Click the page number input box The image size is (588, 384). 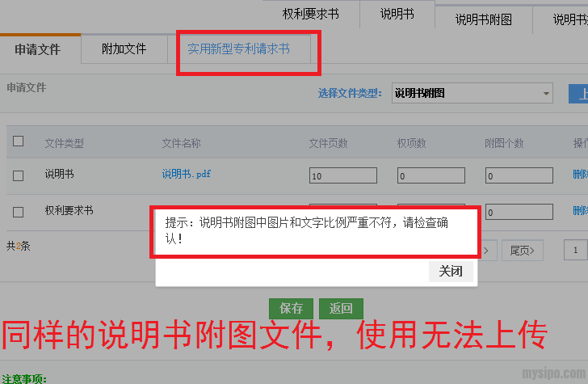(x=576, y=250)
